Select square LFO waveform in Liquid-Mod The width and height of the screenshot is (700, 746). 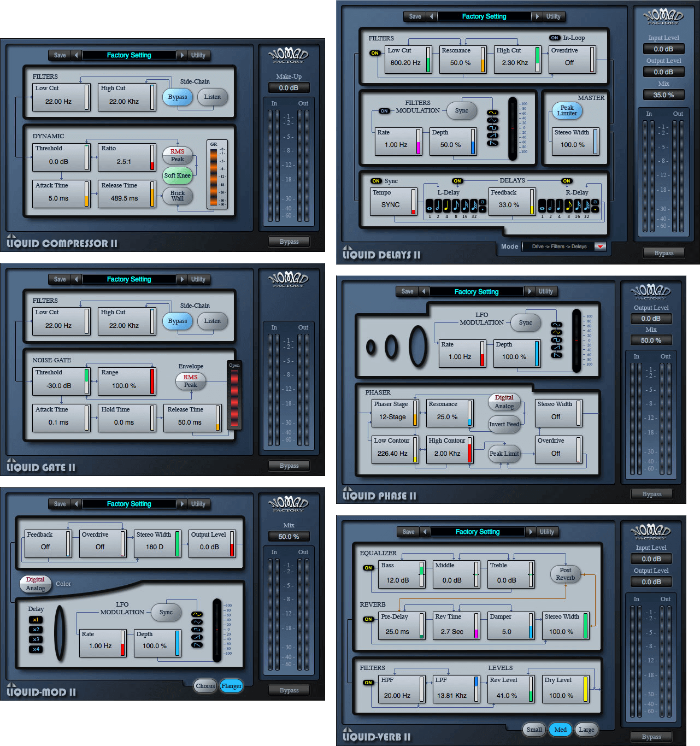coord(197,630)
